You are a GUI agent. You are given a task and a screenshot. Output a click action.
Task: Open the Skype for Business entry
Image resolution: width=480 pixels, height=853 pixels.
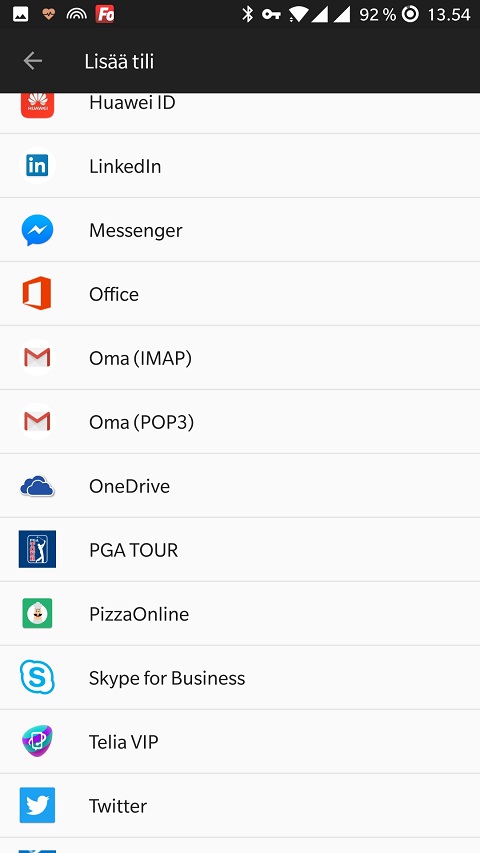(240, 677)
